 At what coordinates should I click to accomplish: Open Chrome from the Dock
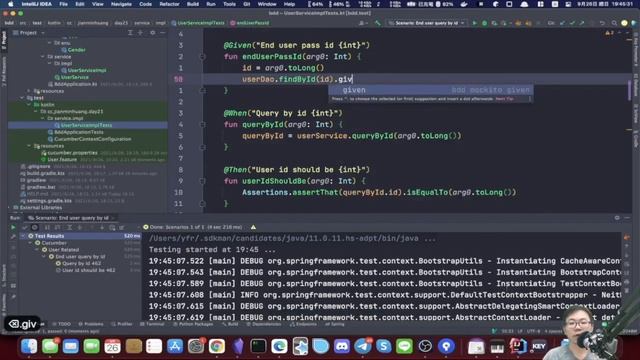coord(217,346)
